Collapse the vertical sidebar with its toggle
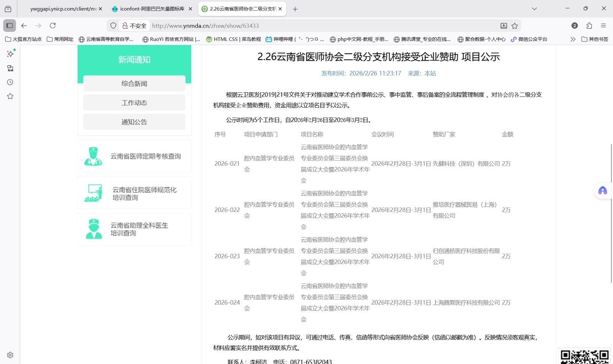Viewport: 613px width, 364px height. [9, 25]
